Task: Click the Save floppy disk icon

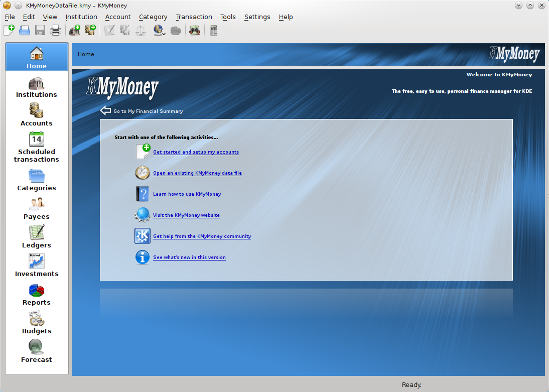Action: click(x=40, y=31)
